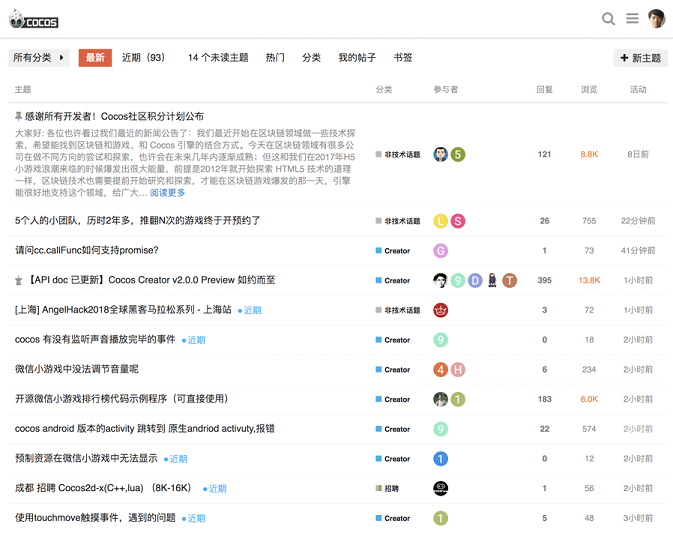Click reply count 395
The width and height of the screenshot is (673, 533).
click(544, 280)
